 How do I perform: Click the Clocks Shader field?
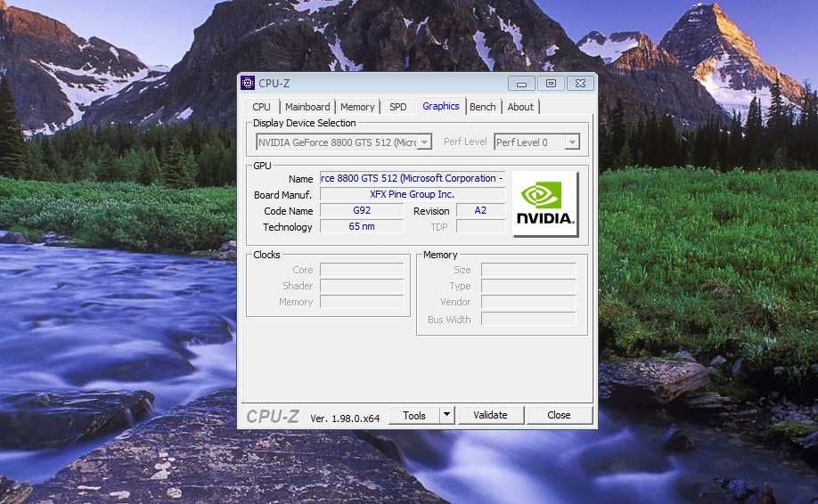point(362,286)
